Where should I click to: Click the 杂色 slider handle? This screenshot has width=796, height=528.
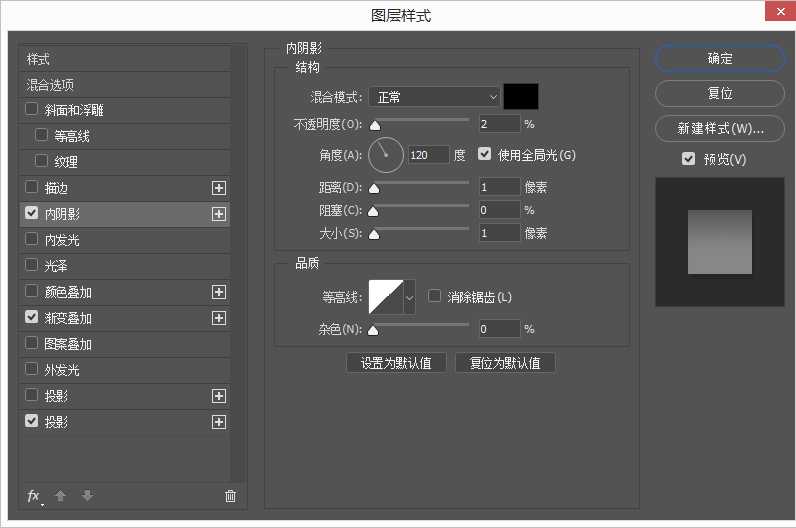point(373,331)
